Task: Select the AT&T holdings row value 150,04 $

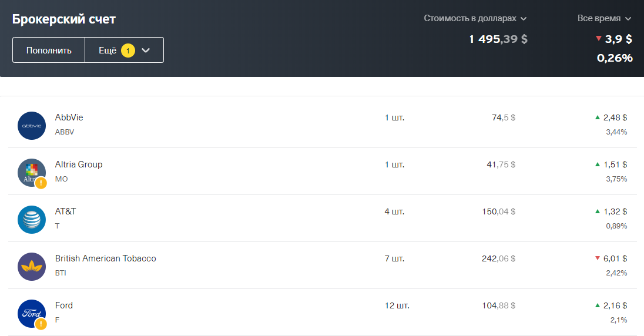Action: (498, 211)
